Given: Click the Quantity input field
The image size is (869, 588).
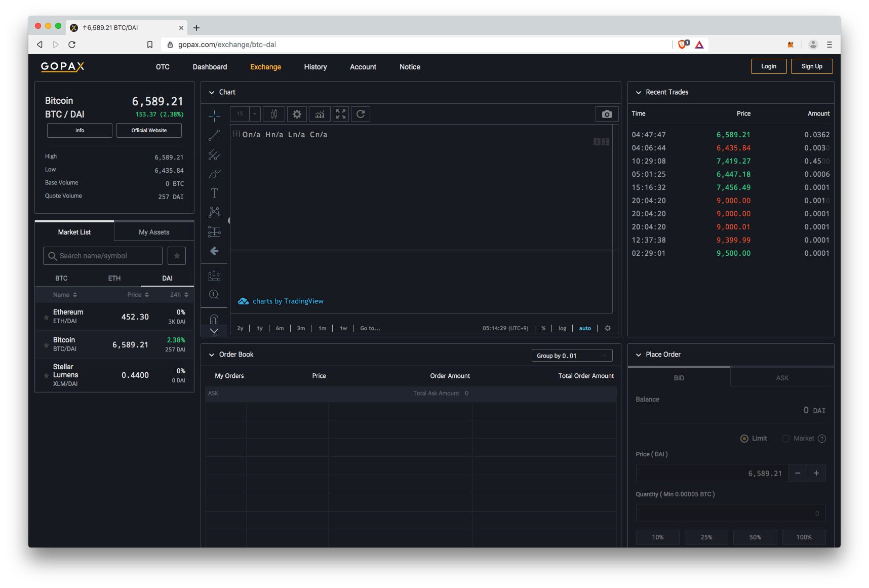Looking at the screenshot, I should click(731, 513).
